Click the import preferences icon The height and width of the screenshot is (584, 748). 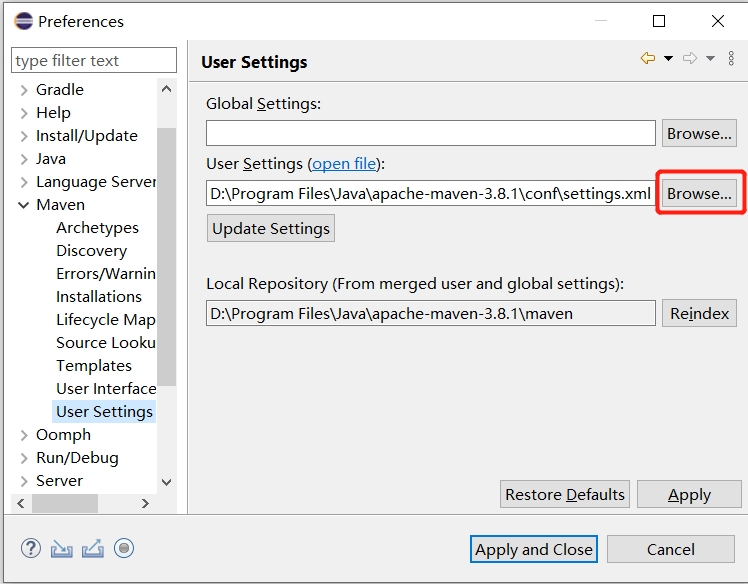point(62,549)
